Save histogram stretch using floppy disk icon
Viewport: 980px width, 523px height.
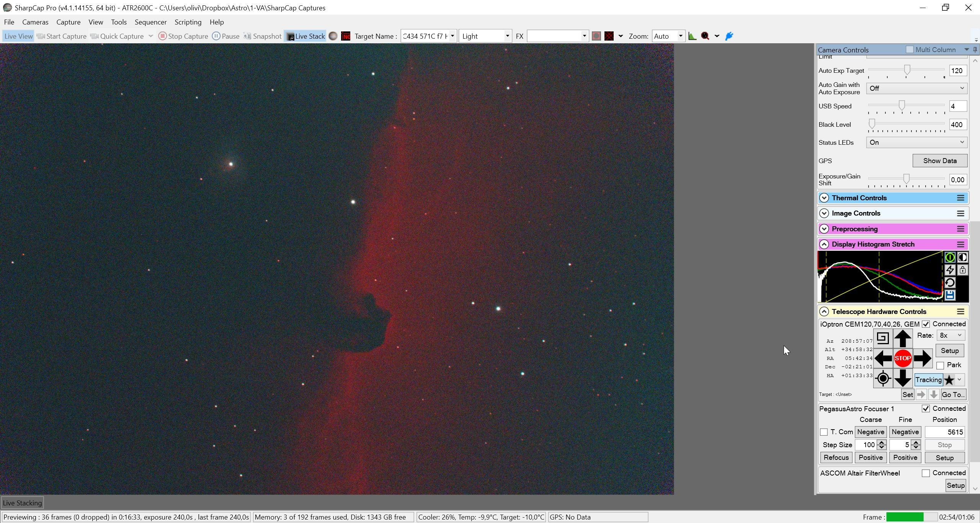(x=950, y=295)
